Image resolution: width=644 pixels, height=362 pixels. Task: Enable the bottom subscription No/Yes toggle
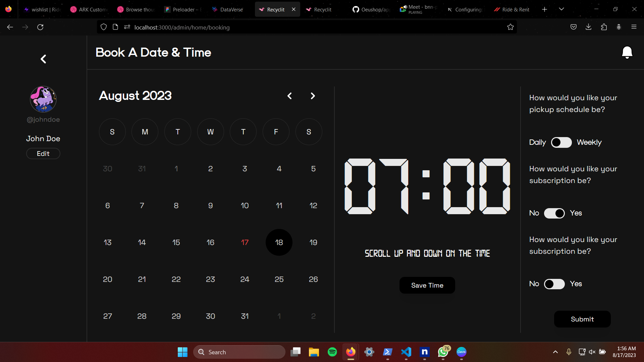[x=554, y=284]
